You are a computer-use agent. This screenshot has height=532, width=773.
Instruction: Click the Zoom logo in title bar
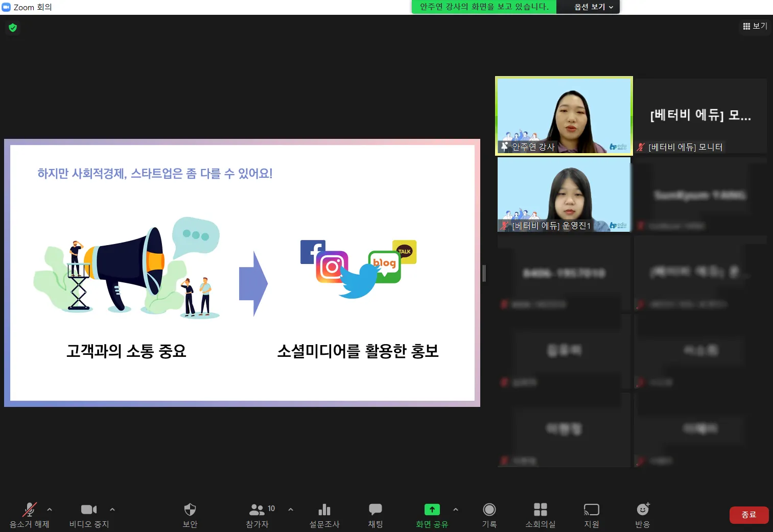7,7
